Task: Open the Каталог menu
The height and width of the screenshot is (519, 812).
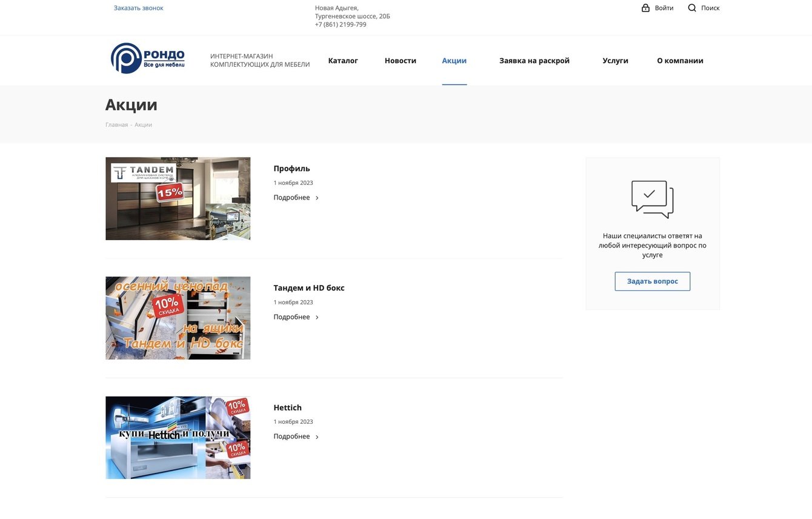Action: pyautogui.click(x=343, y=61)
